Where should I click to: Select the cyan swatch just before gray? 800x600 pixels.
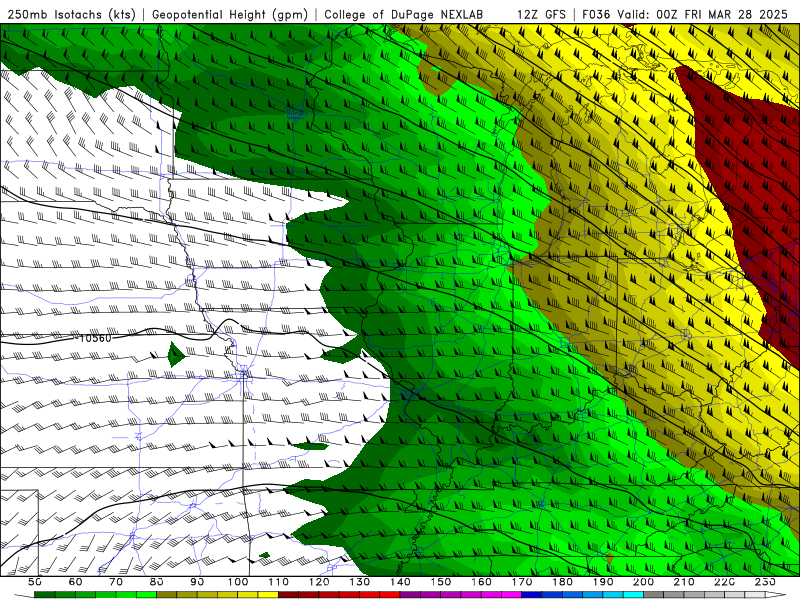(x=633, y=595)
